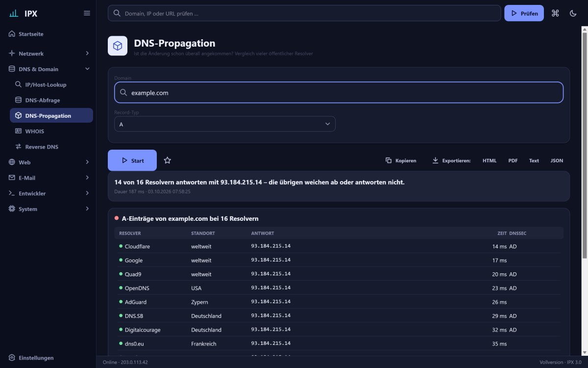
Task: Expand the Netzwerk section chevron
Action: coord(87,53)
